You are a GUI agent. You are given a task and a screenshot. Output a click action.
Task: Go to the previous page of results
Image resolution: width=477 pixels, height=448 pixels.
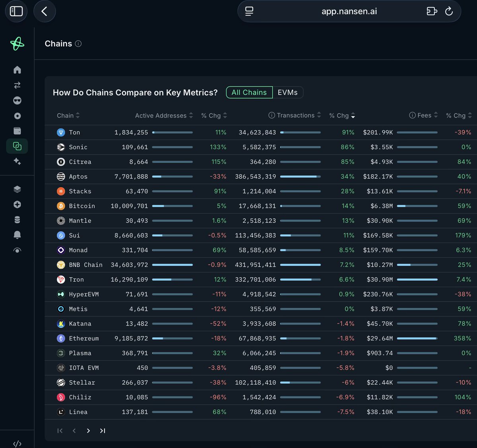click(x=74, y=431)
